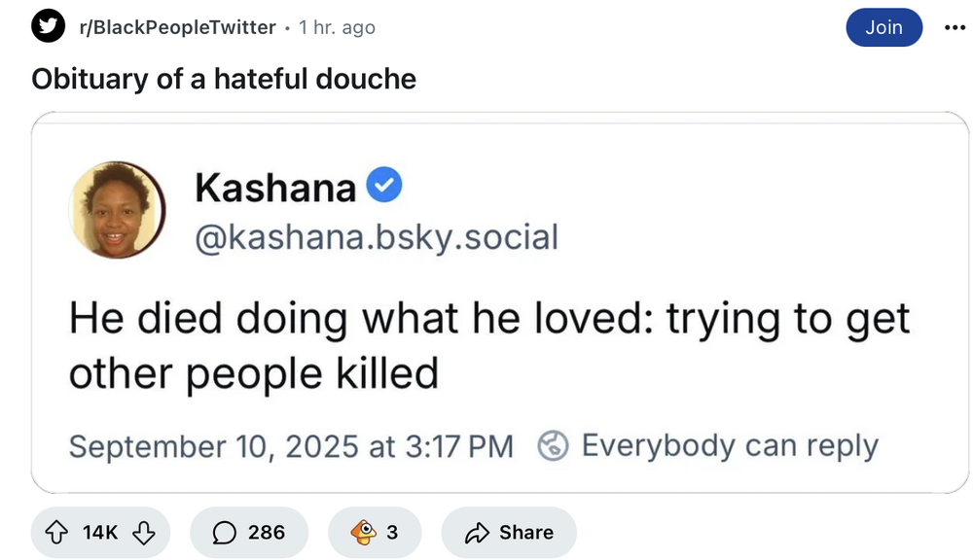Screen dimensions: 973x560
Task: Open the post's three-dot overflow menu
Action: (955, 27)
